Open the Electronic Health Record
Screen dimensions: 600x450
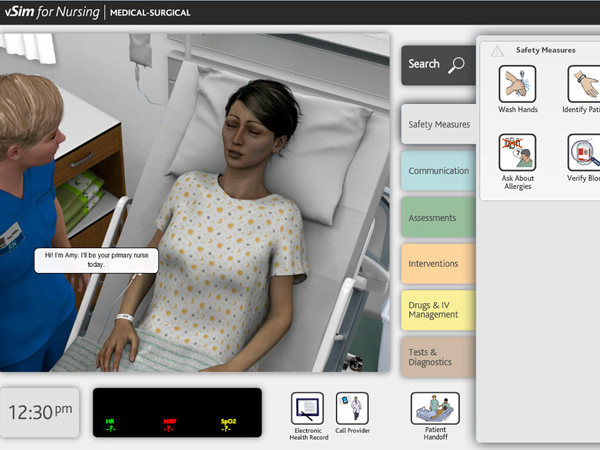point(307,409)
